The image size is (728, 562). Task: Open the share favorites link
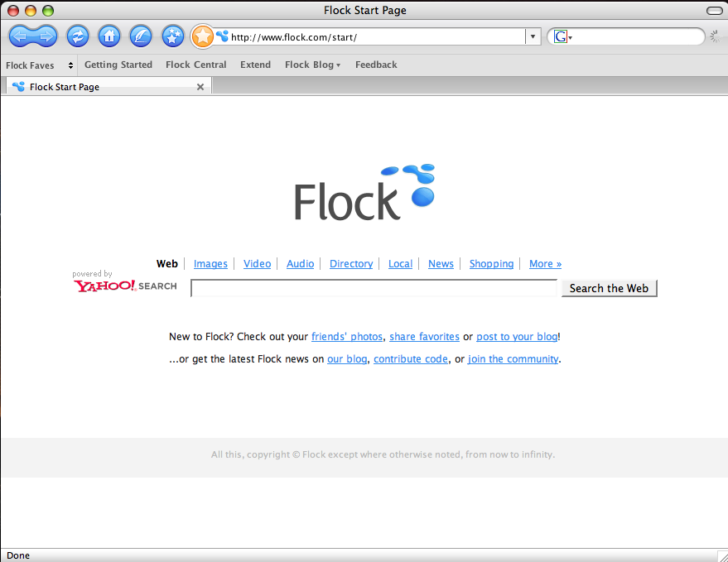424,337
